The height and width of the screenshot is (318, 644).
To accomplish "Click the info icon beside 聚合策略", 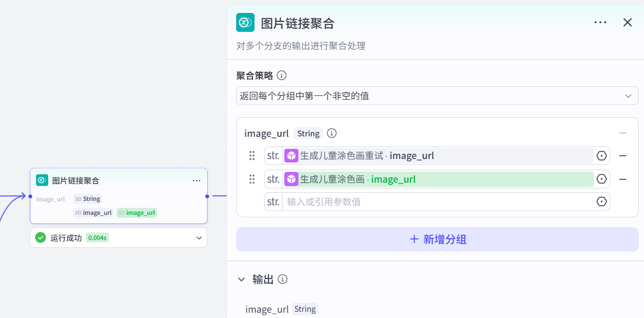I will tap(282, 76).
